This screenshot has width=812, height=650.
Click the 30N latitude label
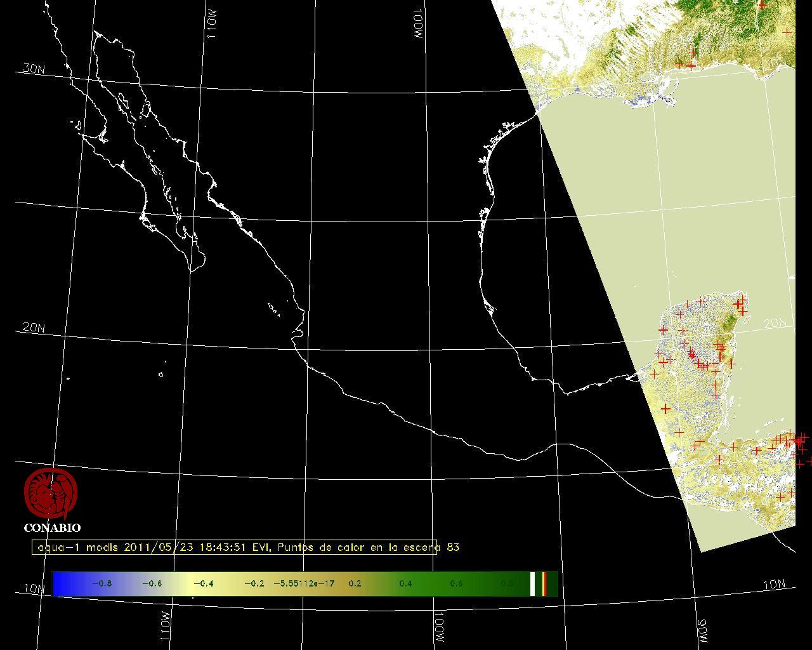tap(34, 69)
